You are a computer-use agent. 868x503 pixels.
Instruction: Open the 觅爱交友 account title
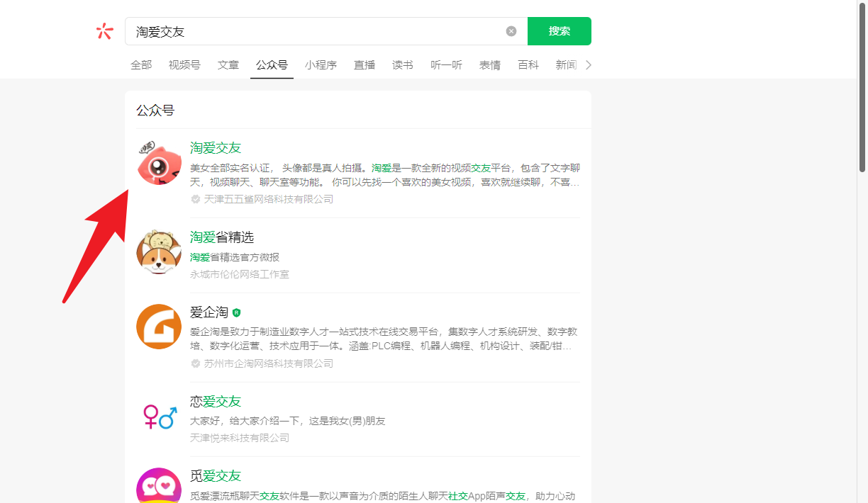click(x=216, y=476)
